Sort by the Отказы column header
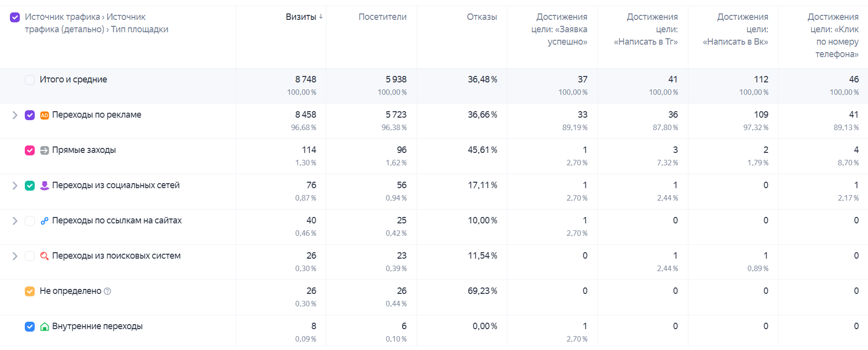Image resolution: width=868 pixels, height=350 pixels. click(482, 17)
